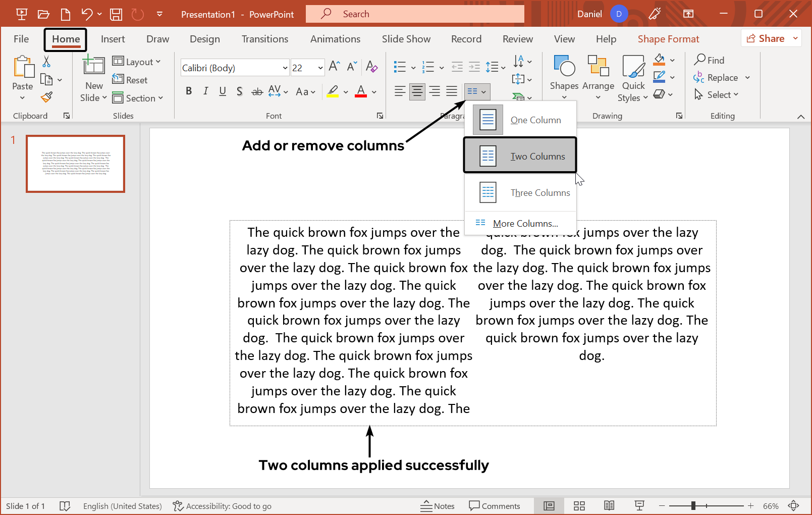Viewport: 812px width, 515px height.
Task: Click the Increase Font Size icon
Action: [334, 67]
